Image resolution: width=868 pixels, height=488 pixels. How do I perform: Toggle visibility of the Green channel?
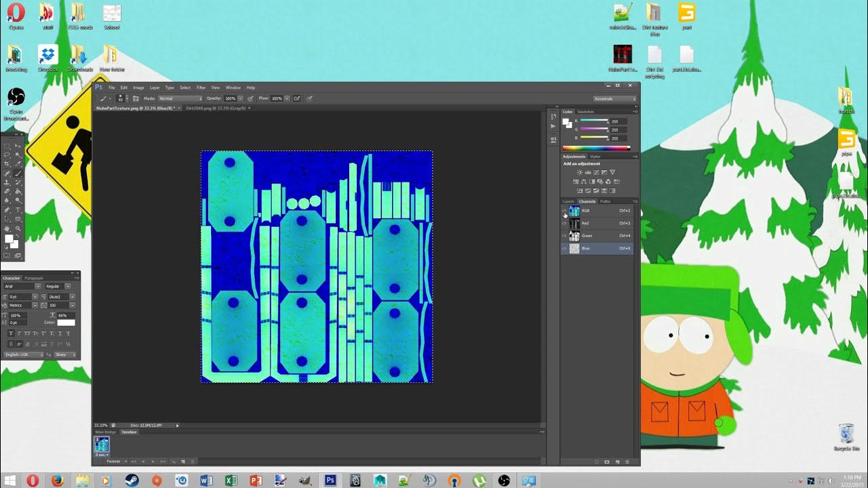coord(564,236)
